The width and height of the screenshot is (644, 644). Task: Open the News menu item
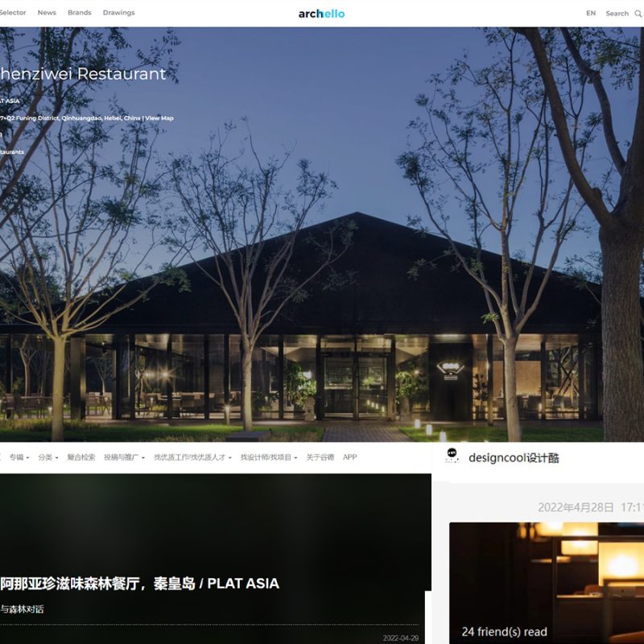tap(47, 13)
